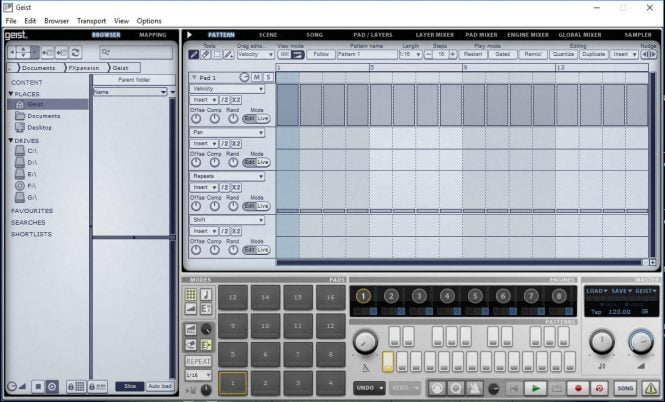Screen dimensions: 665x402
Task: Collapse the Pad 1 lane triangle
Action: 194,78
